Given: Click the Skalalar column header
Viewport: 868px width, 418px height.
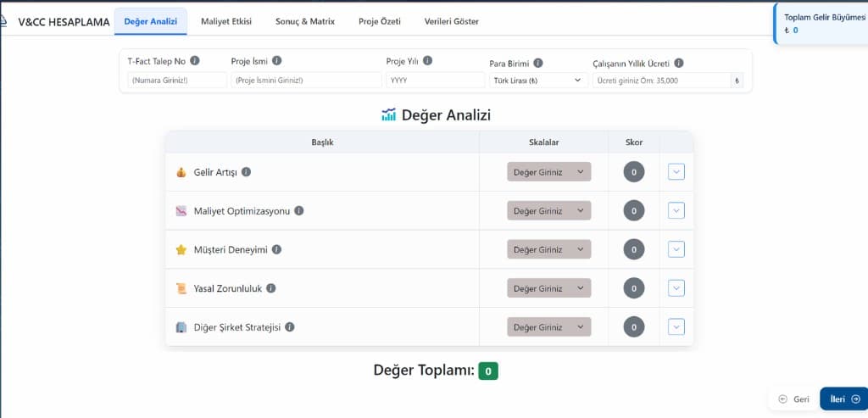Looking at the screenshot, I should click(543, 142).
